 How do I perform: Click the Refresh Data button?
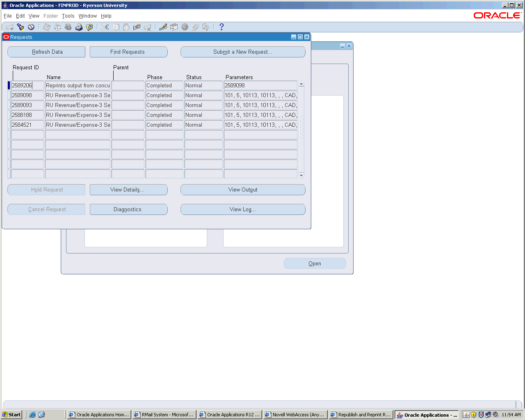(46, 52)
